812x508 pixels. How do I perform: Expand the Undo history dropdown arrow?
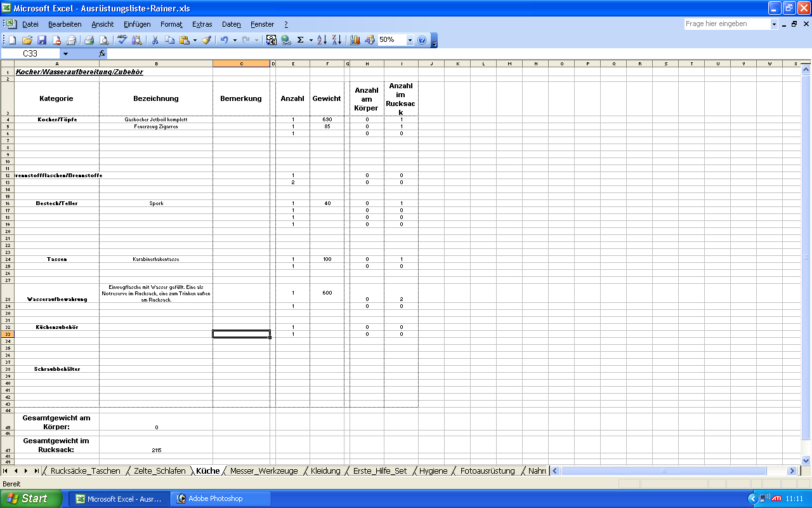click(235, 40)
